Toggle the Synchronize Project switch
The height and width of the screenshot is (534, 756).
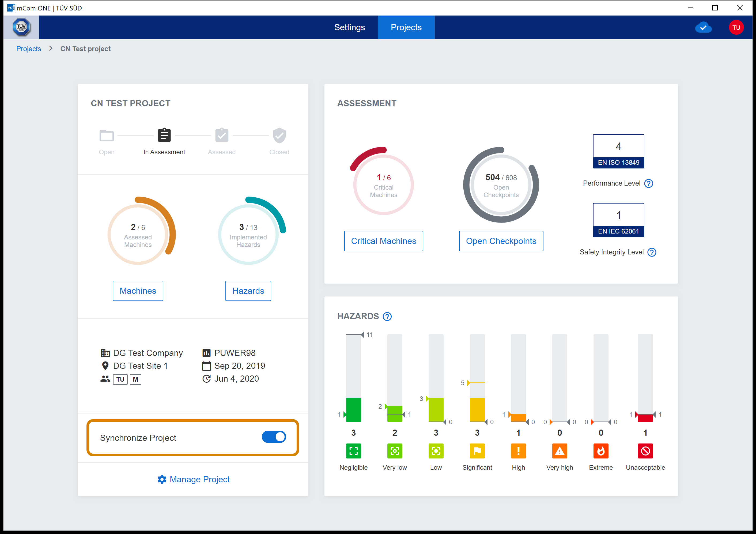tap(274, 437)
